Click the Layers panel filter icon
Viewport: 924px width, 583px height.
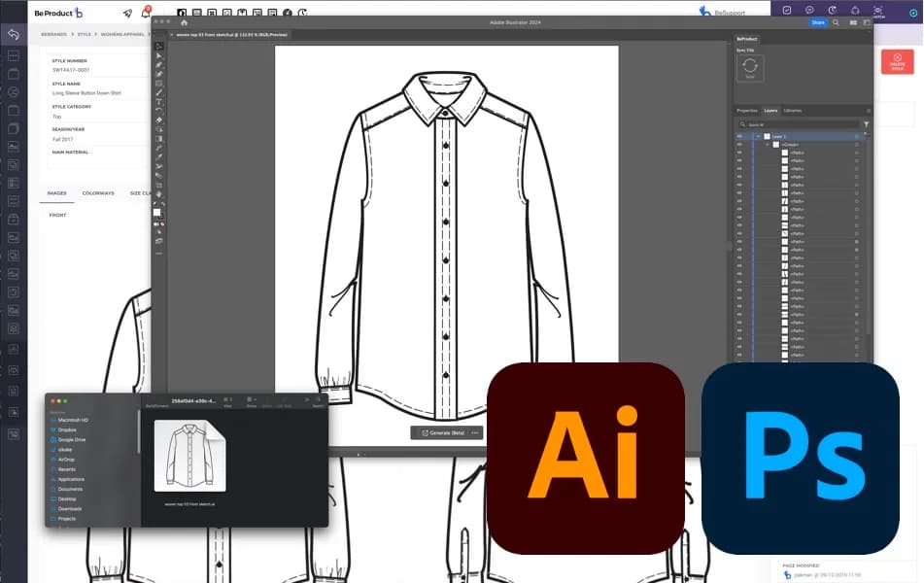pos(866,124)
